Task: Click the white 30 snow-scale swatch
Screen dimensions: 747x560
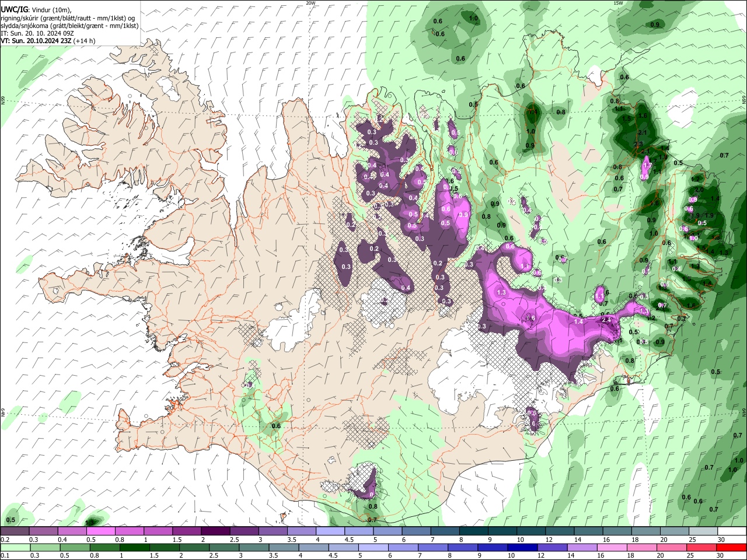Action: (x=732, y=531)
